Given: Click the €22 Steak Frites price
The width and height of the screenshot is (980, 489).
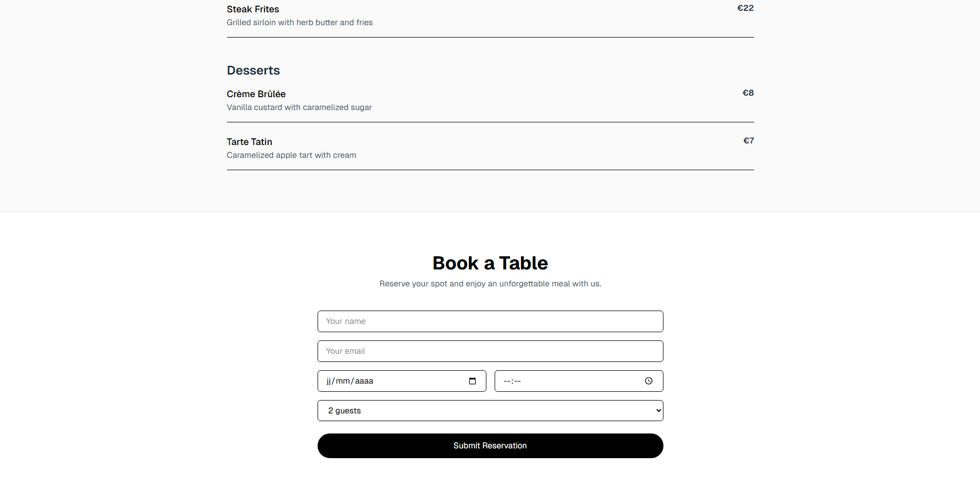Looking at the screenshot, I should point(745,8).
